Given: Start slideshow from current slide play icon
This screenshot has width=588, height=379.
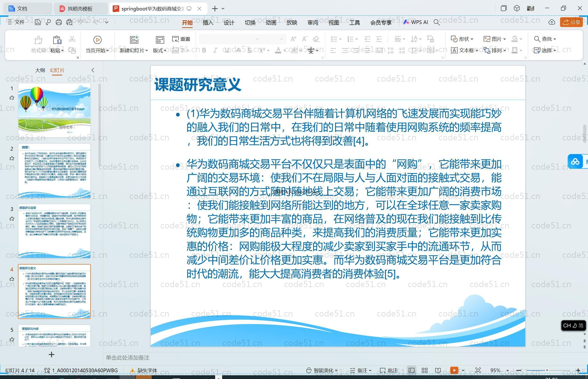Looking at the screenshot, I should point(97,40).
